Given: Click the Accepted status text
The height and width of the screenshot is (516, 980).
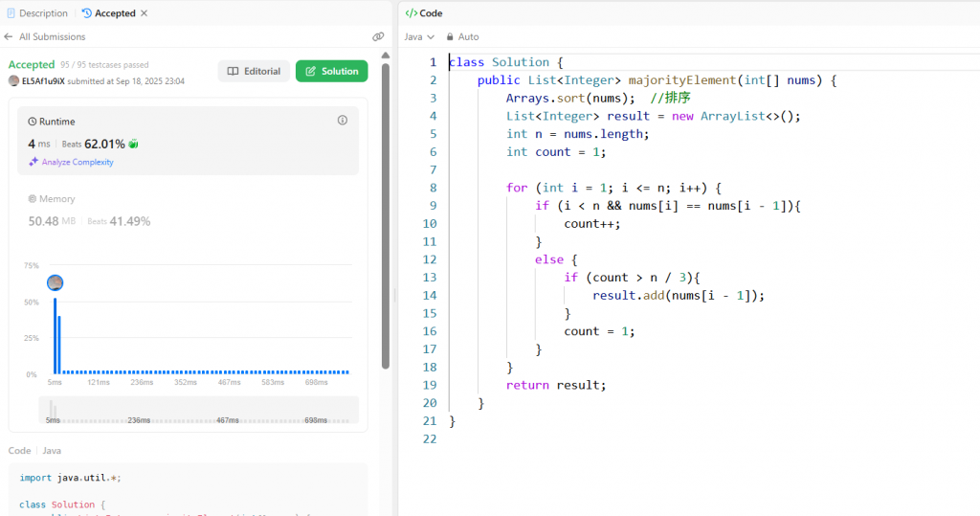Looking at the screenshot, I should 32,64.
